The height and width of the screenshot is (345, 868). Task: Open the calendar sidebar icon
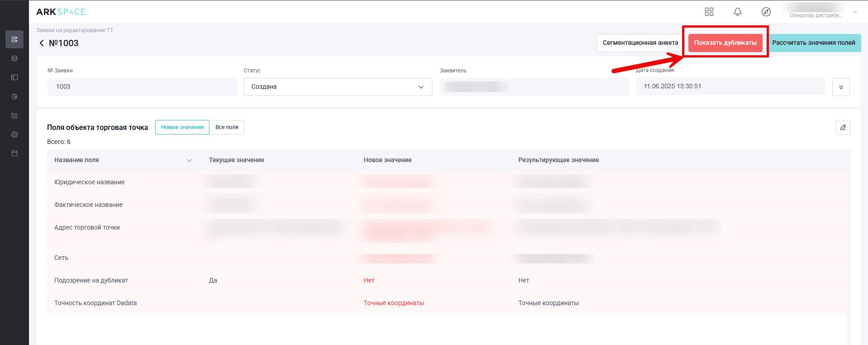click(14, 153)
